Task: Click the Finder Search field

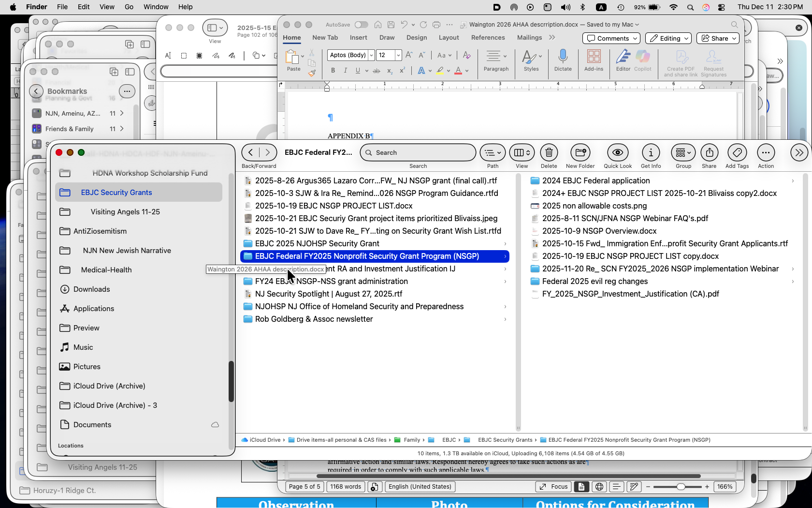Action: [x=418, y=153]
